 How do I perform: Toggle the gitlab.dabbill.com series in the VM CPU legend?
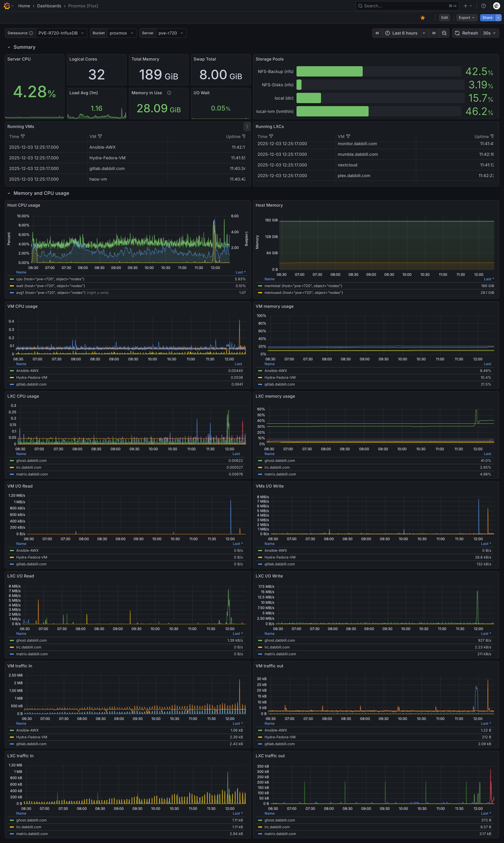click(31, 384)
